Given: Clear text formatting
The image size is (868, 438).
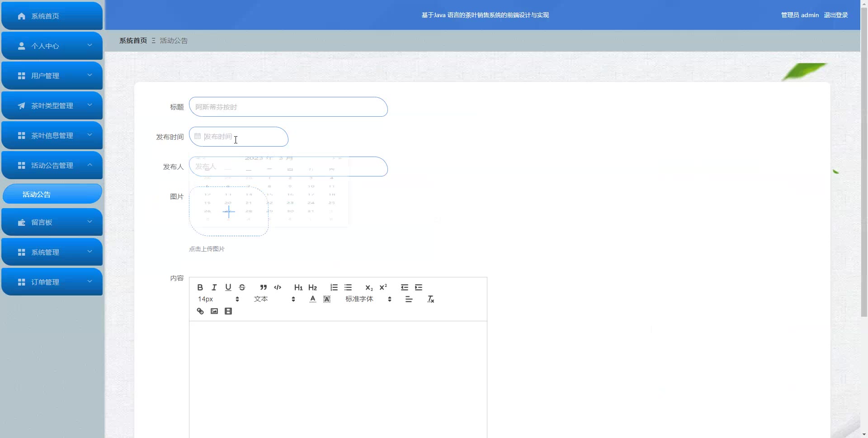Looking at the screenshot, I should [431, 299].
